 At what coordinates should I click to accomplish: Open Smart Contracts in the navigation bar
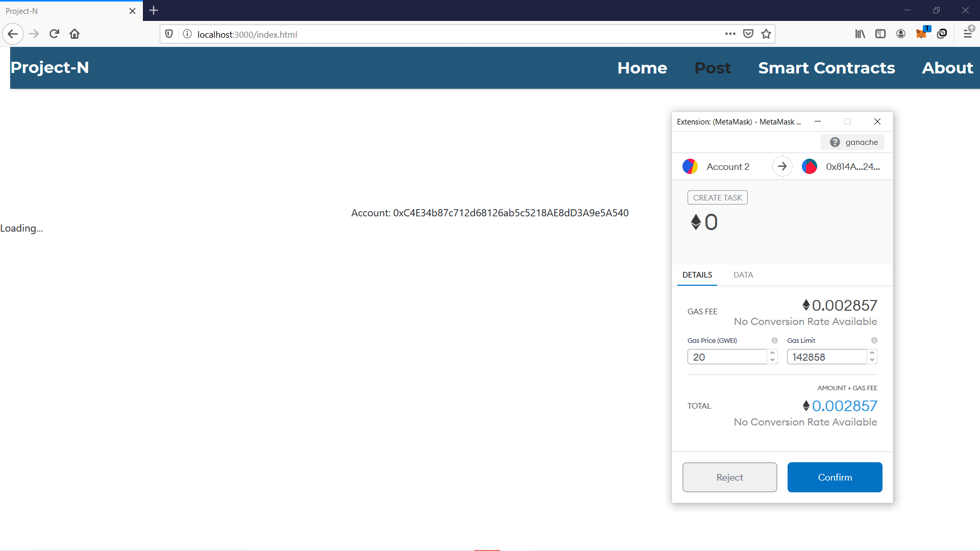[826, 68]
